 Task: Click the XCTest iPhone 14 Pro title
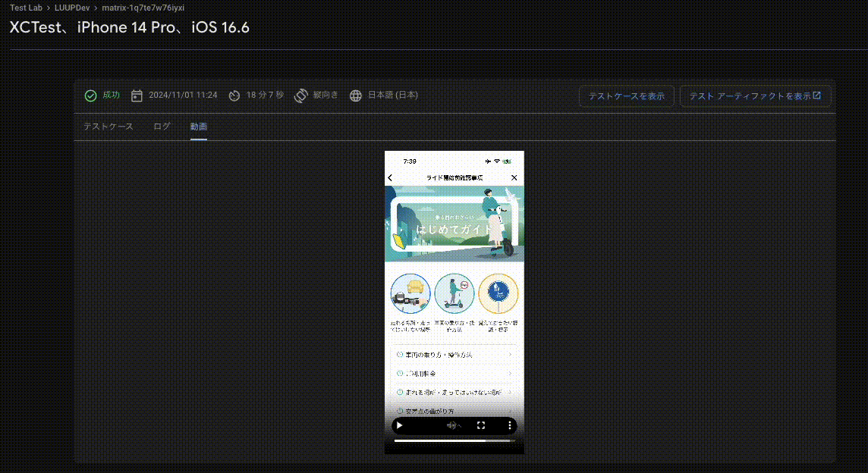click(x=130, y=27)
